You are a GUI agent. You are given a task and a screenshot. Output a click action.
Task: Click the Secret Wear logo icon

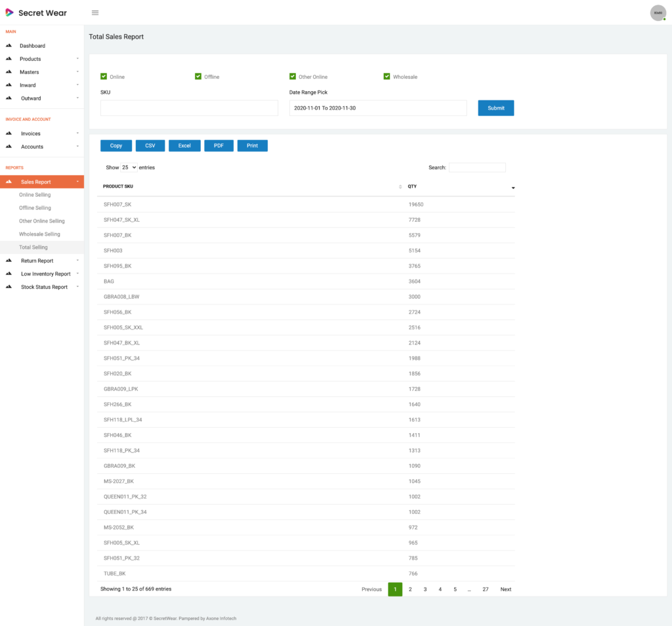(9, 12)
